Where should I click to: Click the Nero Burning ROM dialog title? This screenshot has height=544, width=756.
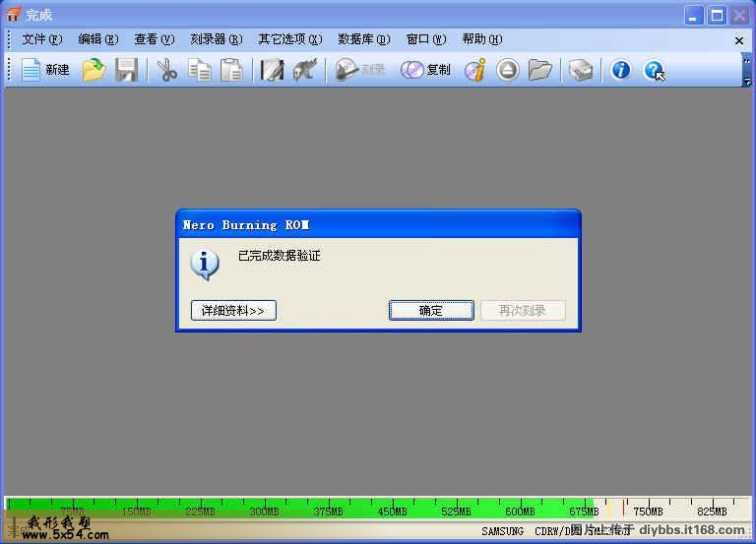tap(246, 225)
